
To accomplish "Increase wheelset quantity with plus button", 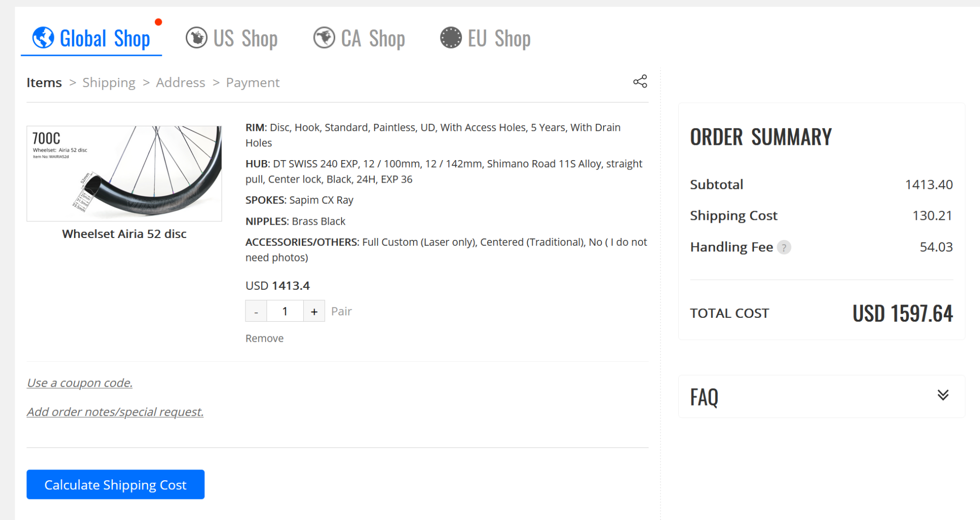I will [x=314, y=311].
